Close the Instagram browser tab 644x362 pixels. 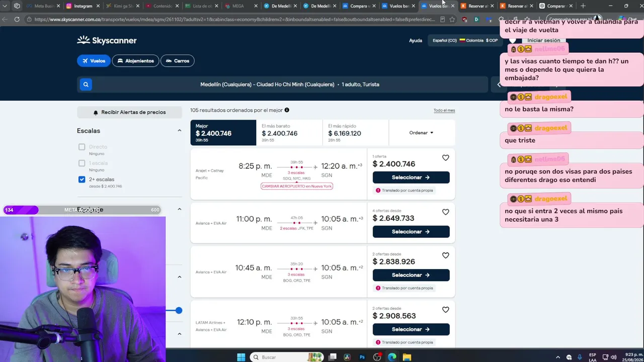[x=98, y=6]
